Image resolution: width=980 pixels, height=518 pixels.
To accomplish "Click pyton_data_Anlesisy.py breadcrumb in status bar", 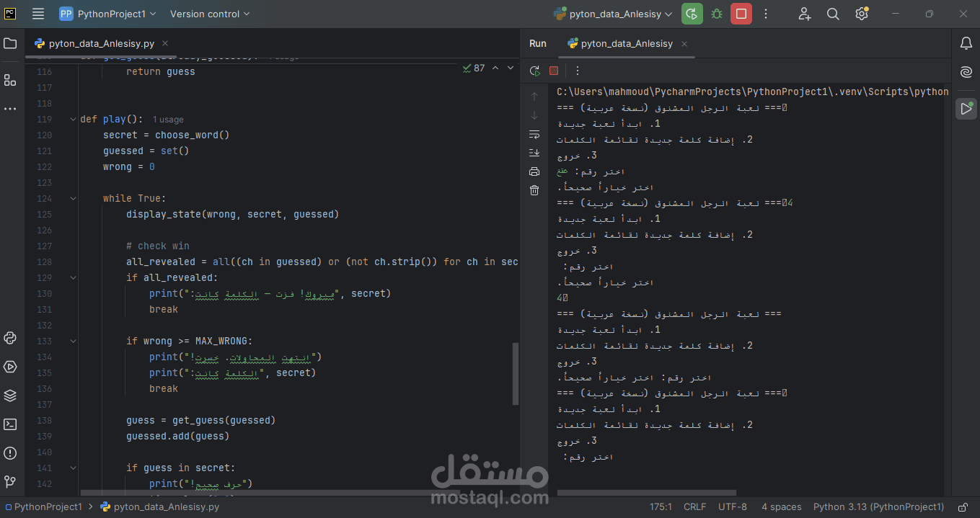I will click(159, 507).
